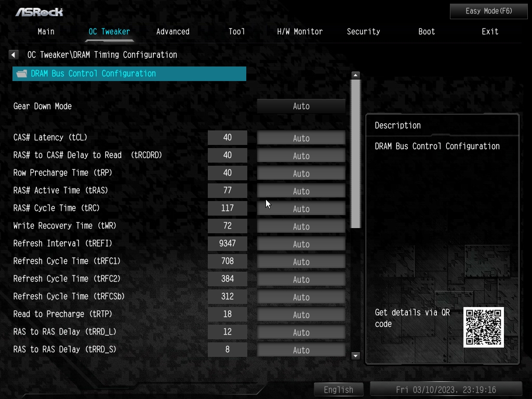Open Refresh Interval (tREFI) Auto setting

pyautogui.click(x=301, y=244)
